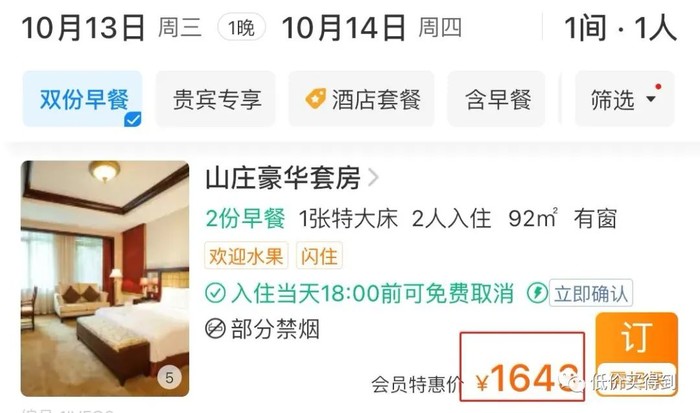The height and width of the screenshot is (413, 700).
Task: Click the orange tag icon in 酒店套餐
Action: tap(315, 98)
